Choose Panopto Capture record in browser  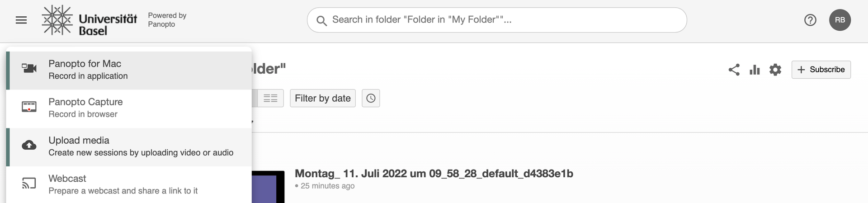click(129, 108)
